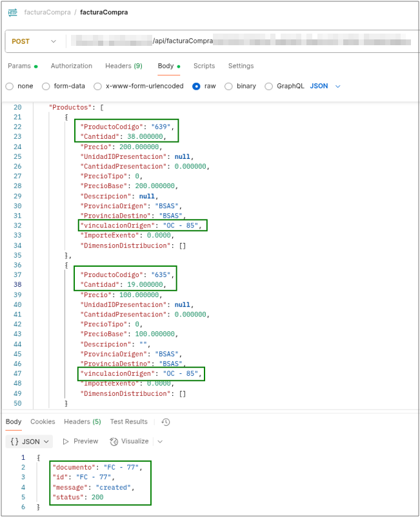Go to the Test Results tab

click(128, 422)
